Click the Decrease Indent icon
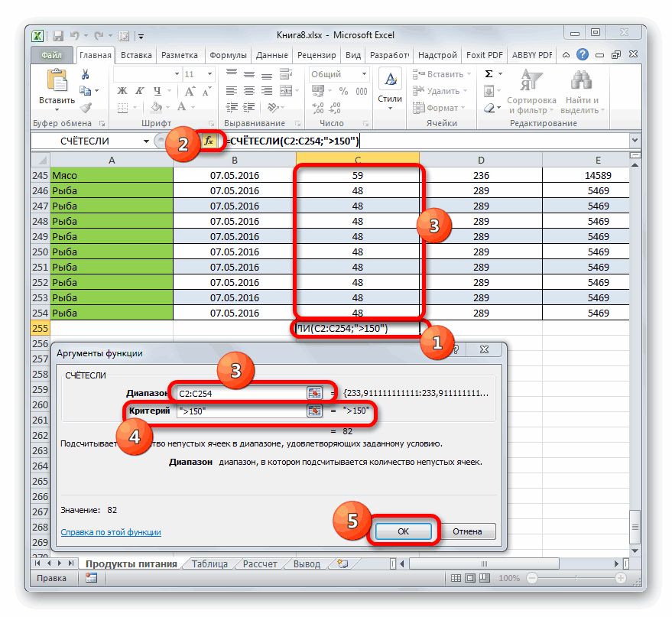Screen dimensions: 672x617 (x=232, y=107)
